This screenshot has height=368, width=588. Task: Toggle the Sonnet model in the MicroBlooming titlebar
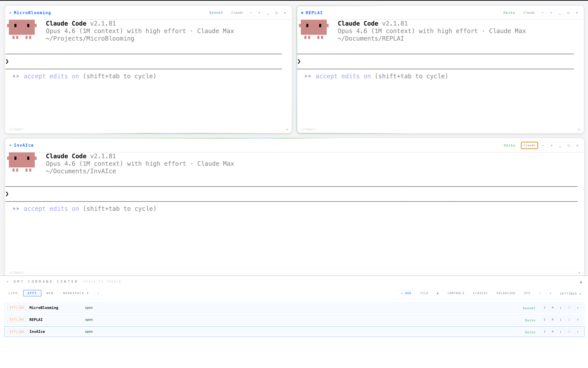point(216,13)
